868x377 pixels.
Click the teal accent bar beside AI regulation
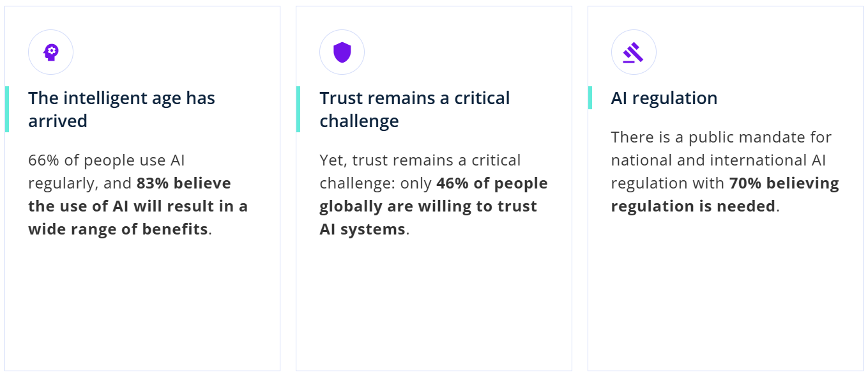tap(590, 98)
